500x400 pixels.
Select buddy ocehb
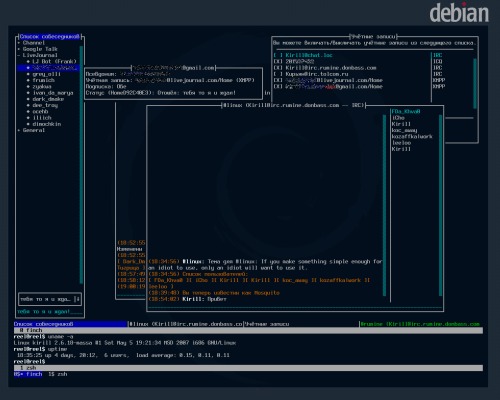click(x=40, y=112)
